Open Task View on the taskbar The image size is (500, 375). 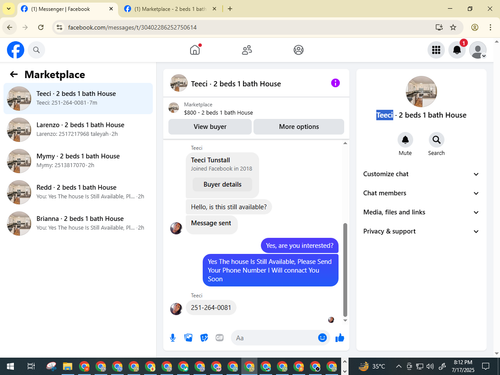click(31, 367)
